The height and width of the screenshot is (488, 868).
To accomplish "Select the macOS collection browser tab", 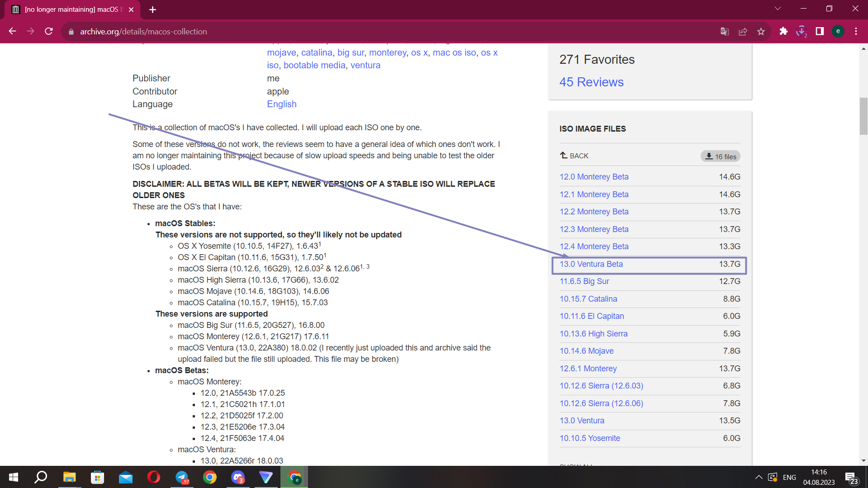I will 72,9.
